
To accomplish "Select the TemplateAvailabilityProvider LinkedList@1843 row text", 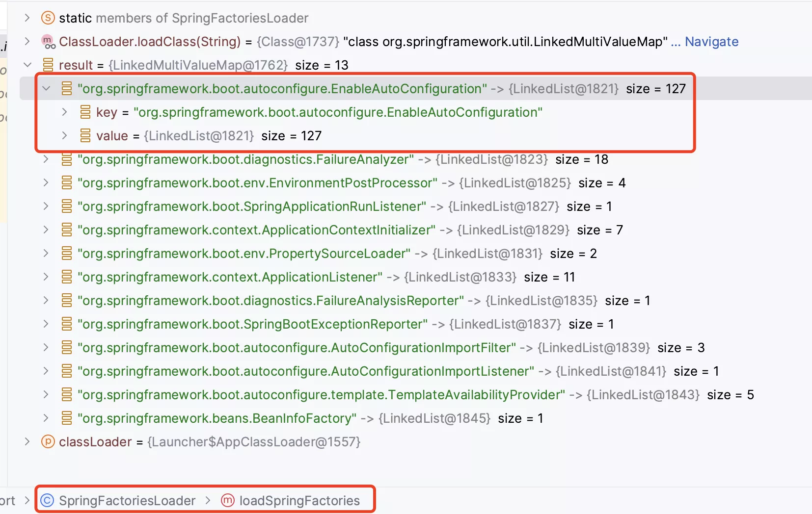I will pos(416,395).
